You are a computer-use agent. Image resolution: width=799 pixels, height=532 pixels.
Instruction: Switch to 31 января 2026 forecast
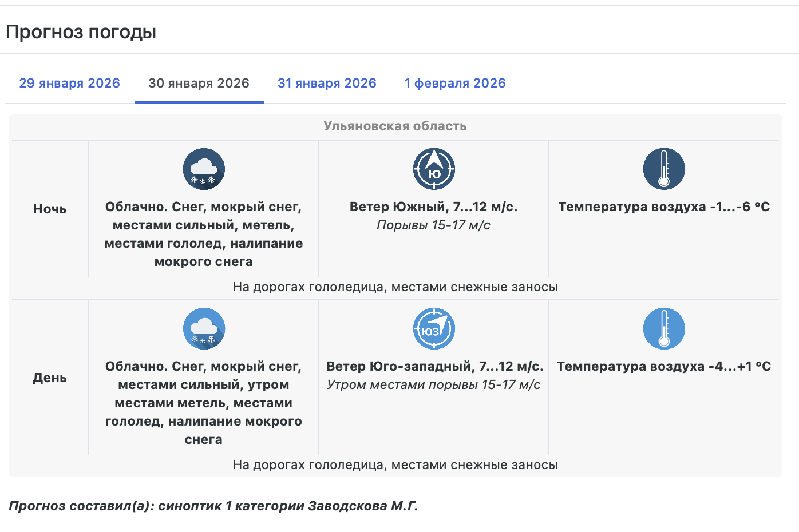click(x=327, y=84)
